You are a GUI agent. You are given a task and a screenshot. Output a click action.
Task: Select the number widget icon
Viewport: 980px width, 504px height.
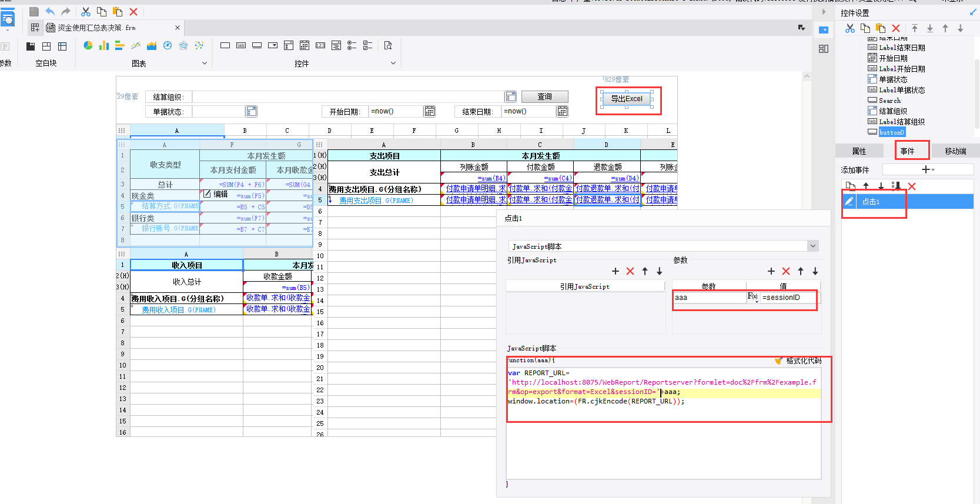click(320, 45)
